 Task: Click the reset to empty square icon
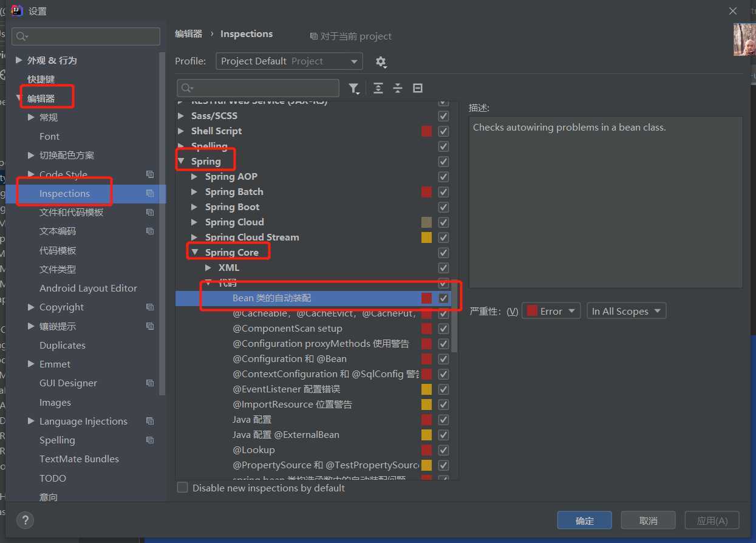pyautogui.click(x=418, y=89)
